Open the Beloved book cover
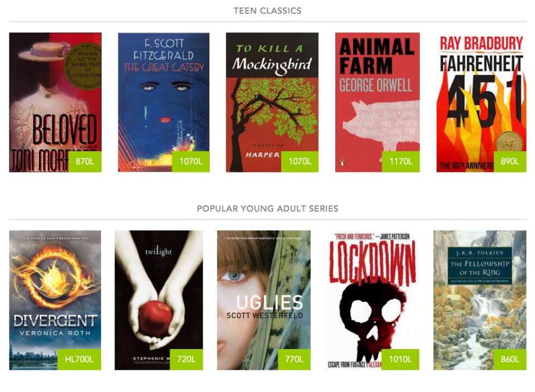Screen dimensions: 535x392 pyautogui.click(x=55, y=103)
